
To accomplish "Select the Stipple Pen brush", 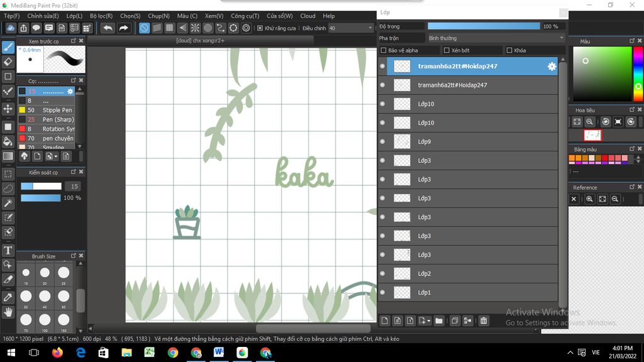I will pos(47,110).
